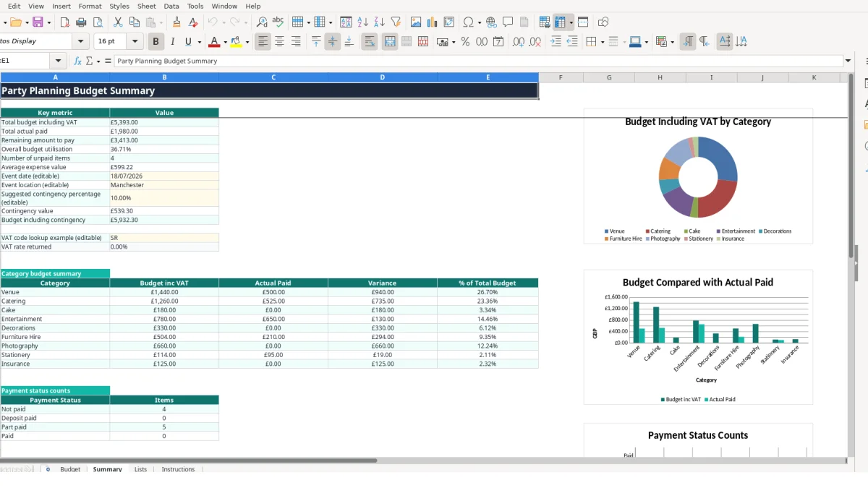This screenshot has width=868, height=488.
Task: Select the Budget Including VAT donut chart
Action: click(x=698, y=176)
